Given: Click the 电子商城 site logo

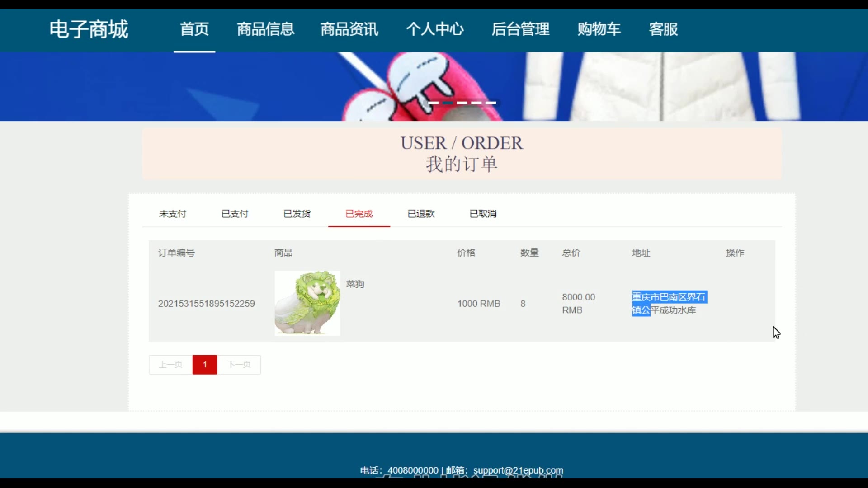Looking at the screenshot, I should (89, 29).
